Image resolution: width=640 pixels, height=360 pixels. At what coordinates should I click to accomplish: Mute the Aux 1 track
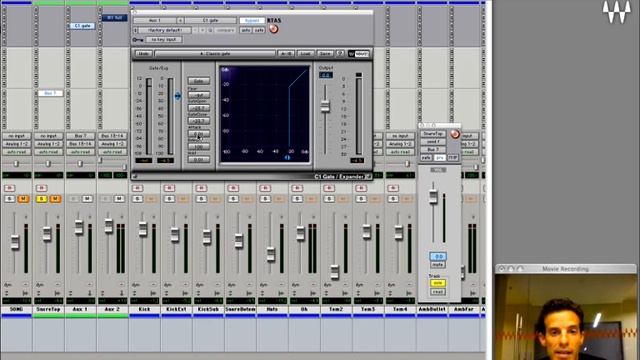coord(87,199)
